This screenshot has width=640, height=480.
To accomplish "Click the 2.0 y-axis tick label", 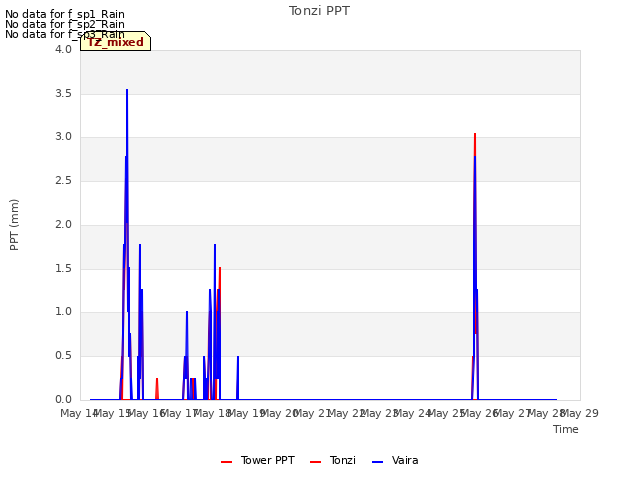I will (63, 224).
